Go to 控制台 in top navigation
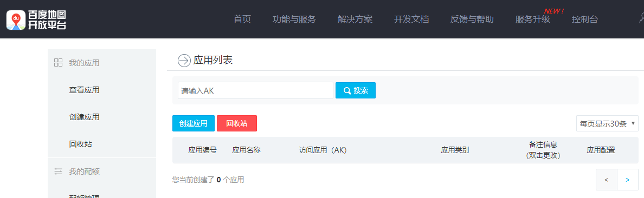Screen dimensions: 644x198 click(585, 19)
